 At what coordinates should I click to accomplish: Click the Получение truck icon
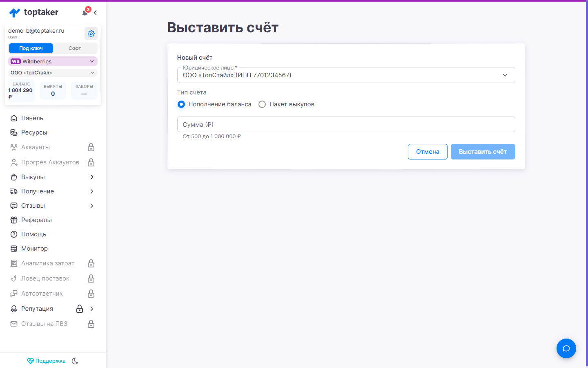click(x=14, y=191)
